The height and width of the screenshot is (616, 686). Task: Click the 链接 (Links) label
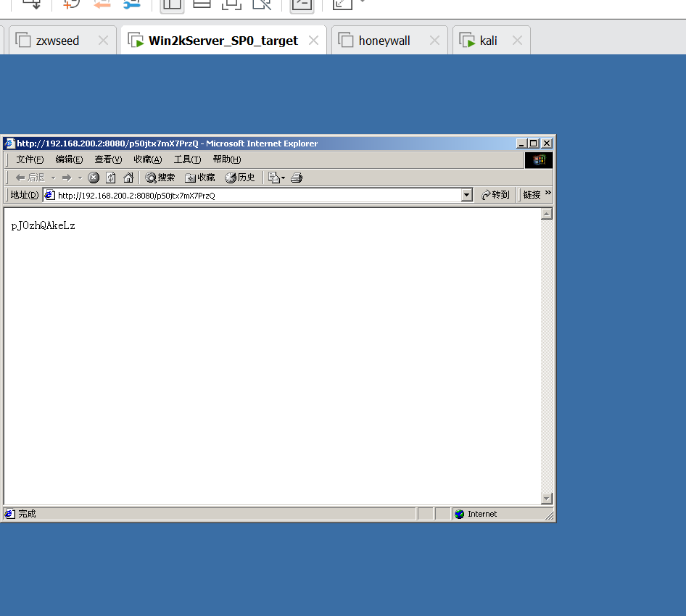[x=532, y=194]
